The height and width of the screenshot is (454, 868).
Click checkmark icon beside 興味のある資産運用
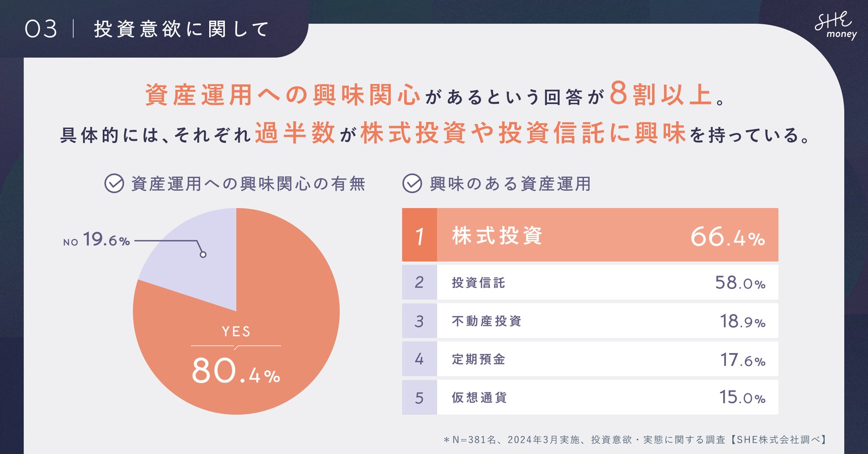[412, 183]
